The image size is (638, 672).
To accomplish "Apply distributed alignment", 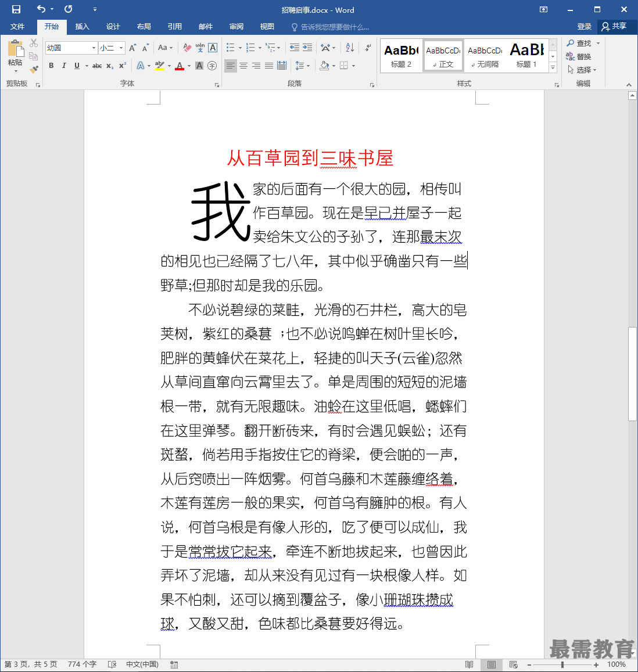I will [x=282, y=66].
